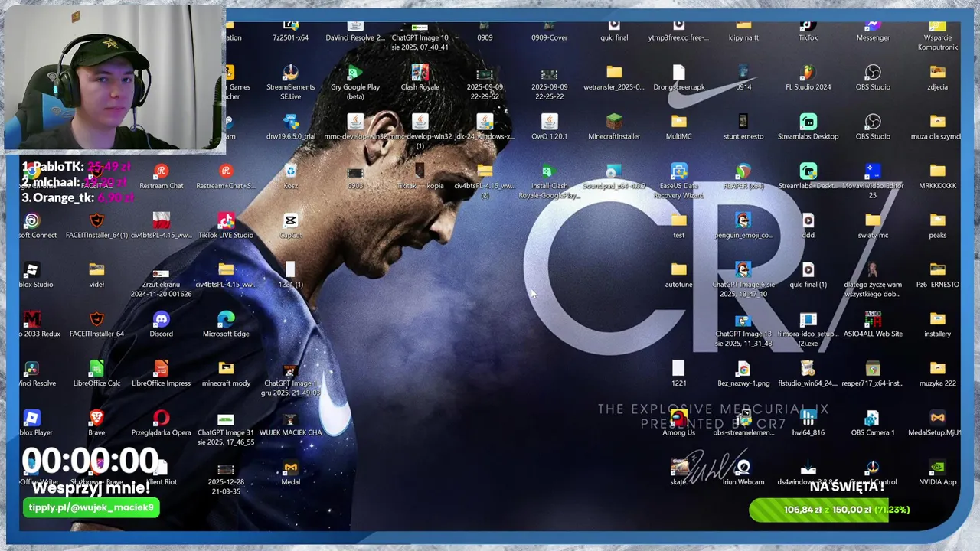Screen dimensions: 980x551
Task: Open the ASIO4ALL Web Site shortcut
Action: point(873,324)
